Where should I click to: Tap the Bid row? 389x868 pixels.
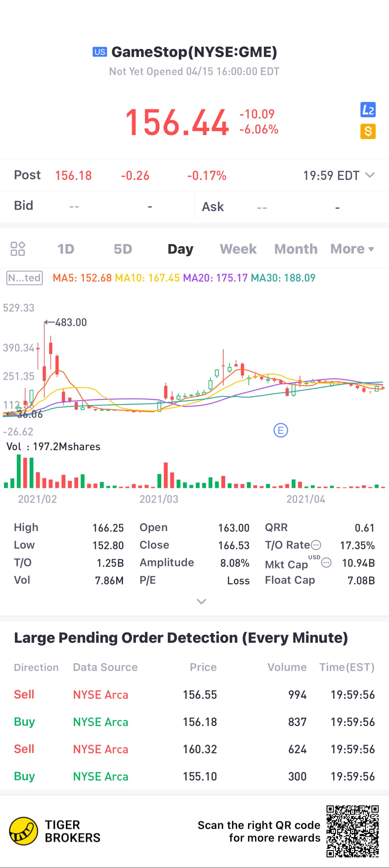click(97, 206)
